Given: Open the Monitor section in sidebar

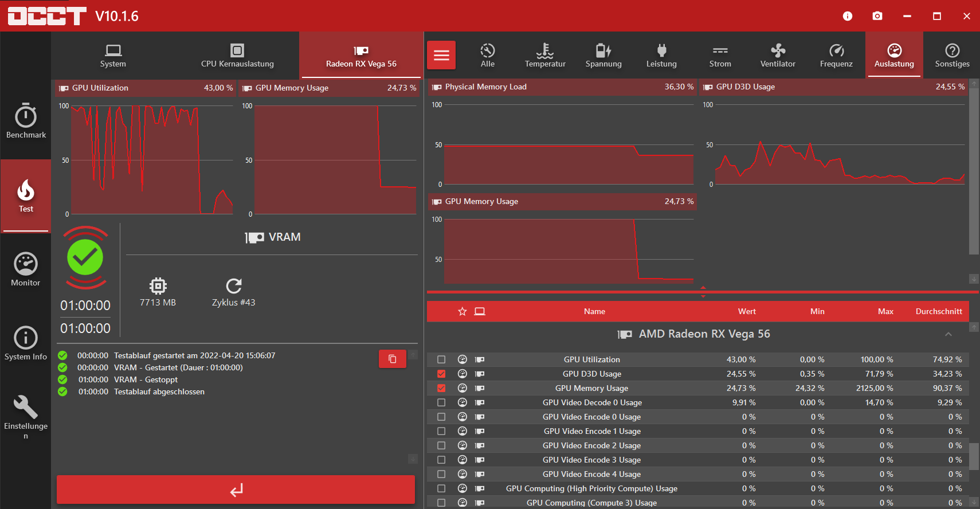Looking at the screenshot, I should pyautogui.click(x=26, y=270).
